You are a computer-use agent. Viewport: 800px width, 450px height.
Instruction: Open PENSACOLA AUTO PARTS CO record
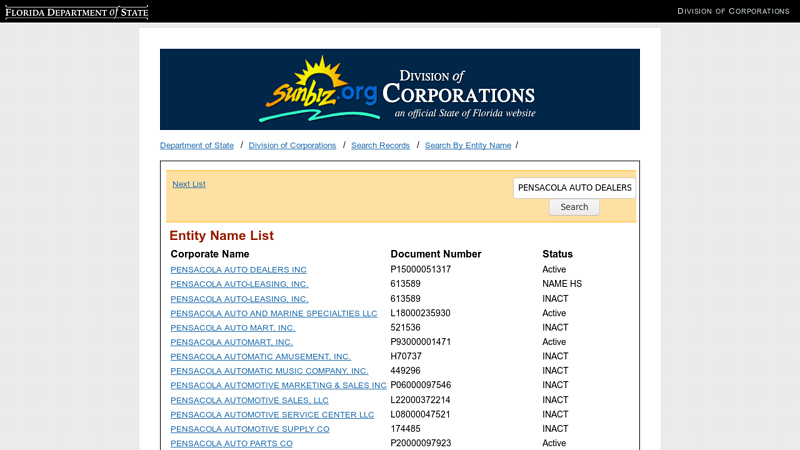[x=232, y=443]
